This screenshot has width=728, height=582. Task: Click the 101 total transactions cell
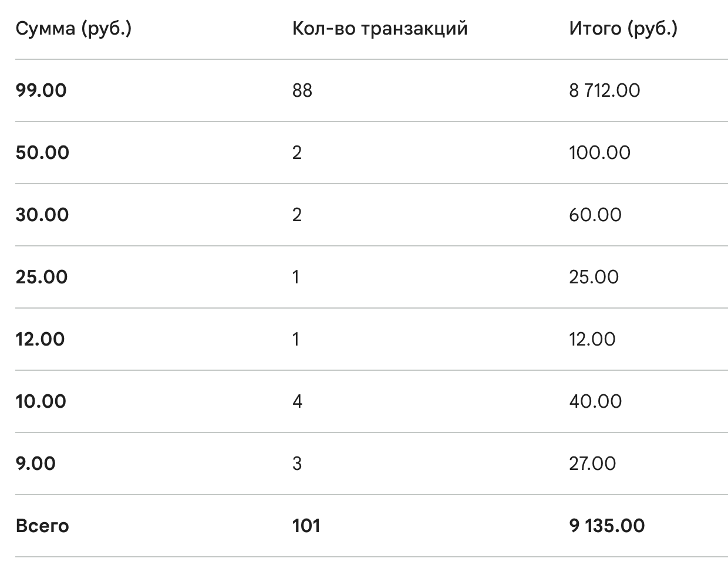pos(306,526)
